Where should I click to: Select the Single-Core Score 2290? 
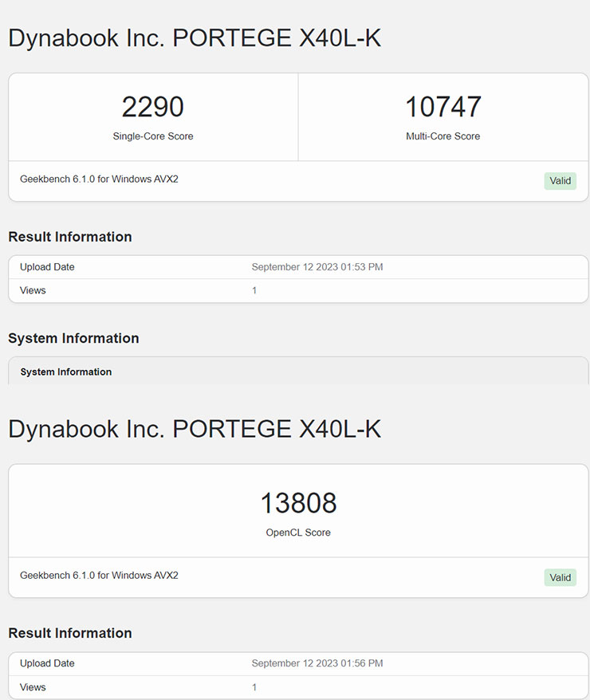coord(153,107)
